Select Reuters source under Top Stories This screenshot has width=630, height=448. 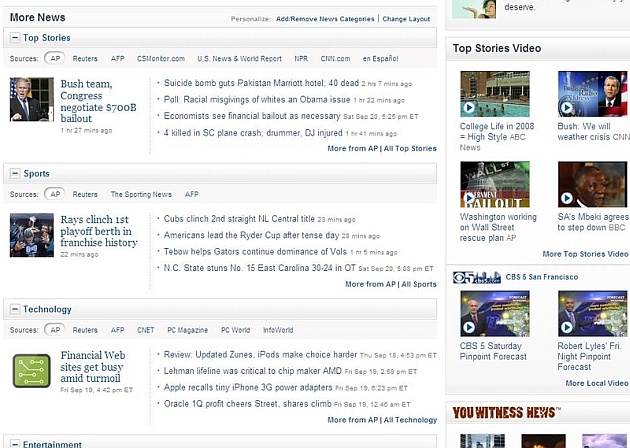click(x=85, y=59)
